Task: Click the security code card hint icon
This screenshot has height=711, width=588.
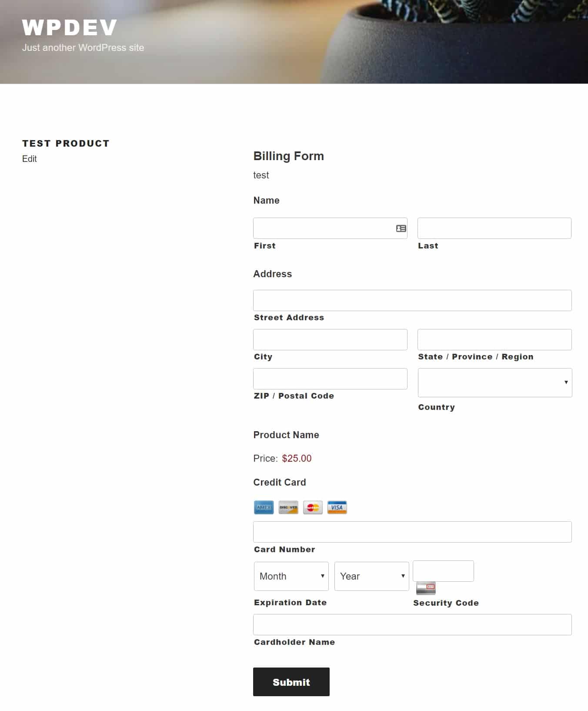Action: [426, 588]
